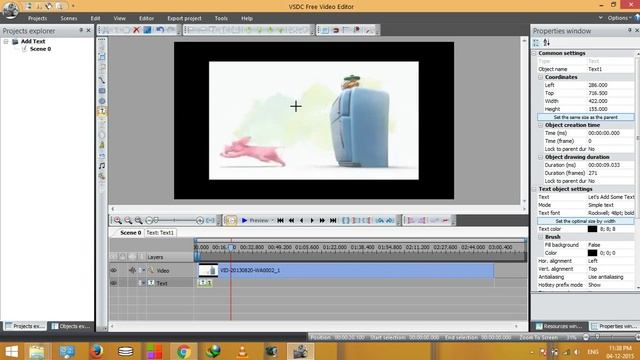Start the Preview playback
640x360 pixels.
[x=255, y=220]
